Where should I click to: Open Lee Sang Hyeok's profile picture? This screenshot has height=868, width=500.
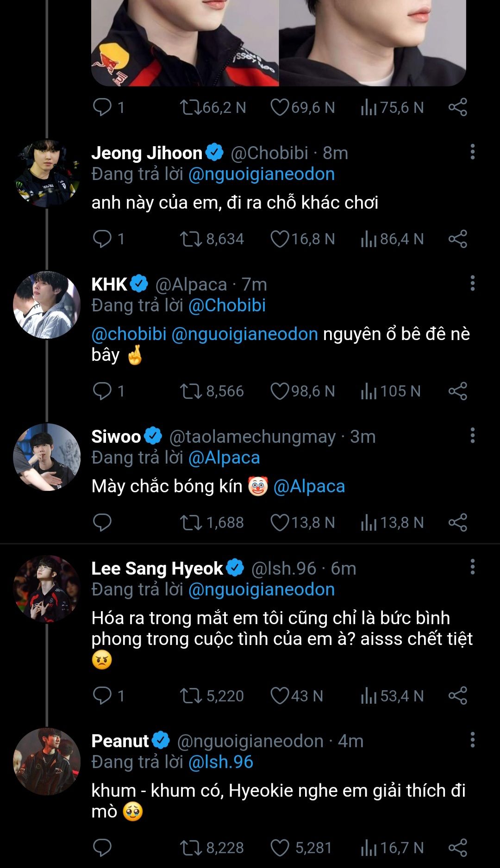[46, 589]
